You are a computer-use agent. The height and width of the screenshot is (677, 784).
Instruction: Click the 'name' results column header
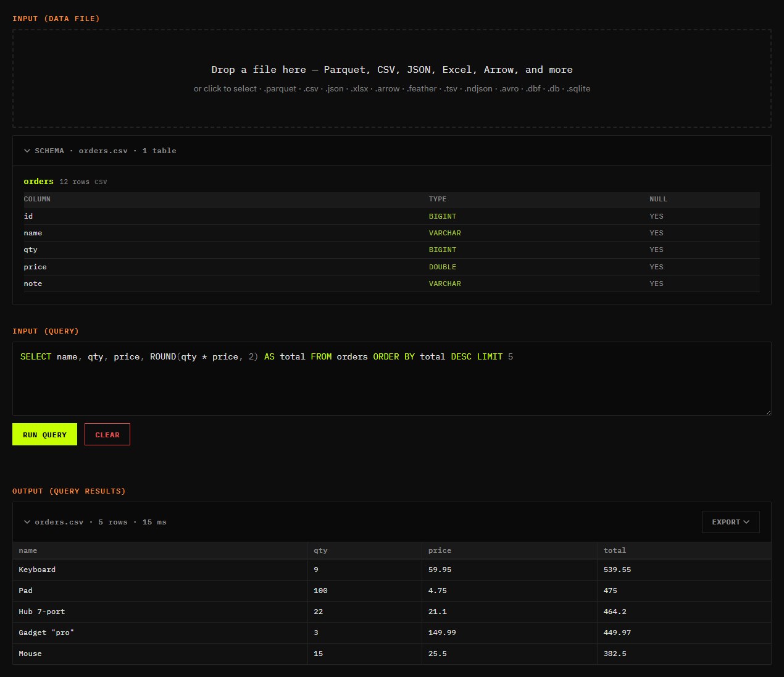point(160,550)
